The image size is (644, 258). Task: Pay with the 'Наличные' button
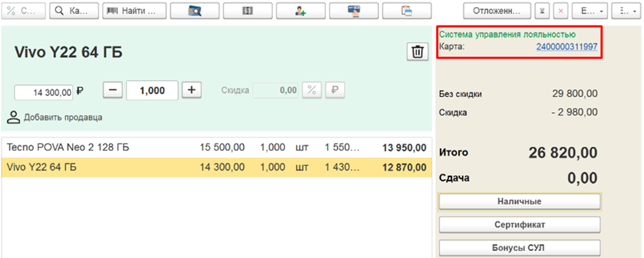[520, 201]
